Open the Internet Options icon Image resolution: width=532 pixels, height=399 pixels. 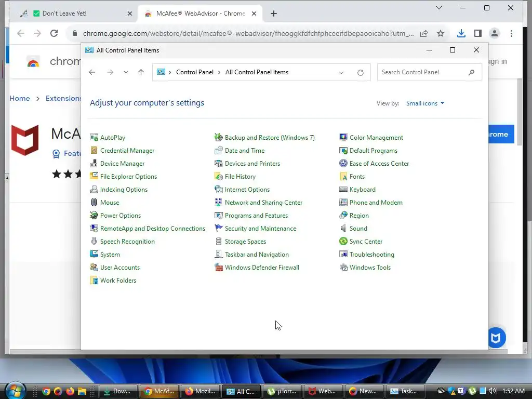219,189
